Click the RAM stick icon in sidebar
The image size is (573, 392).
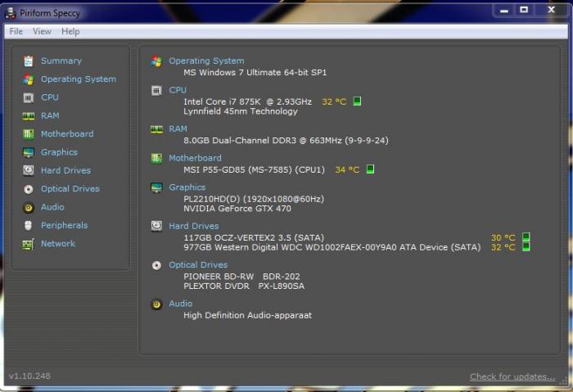[x=29, y=116]
